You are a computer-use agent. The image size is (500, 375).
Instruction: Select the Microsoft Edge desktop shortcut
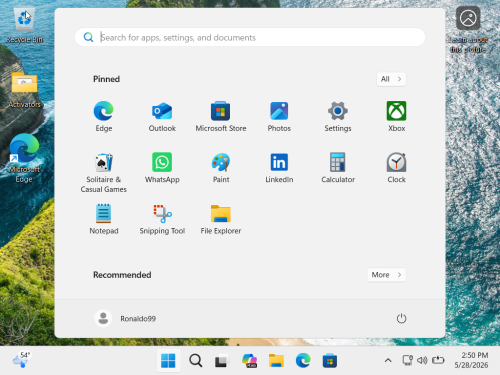pyautogui.click(x=24, y=158)
